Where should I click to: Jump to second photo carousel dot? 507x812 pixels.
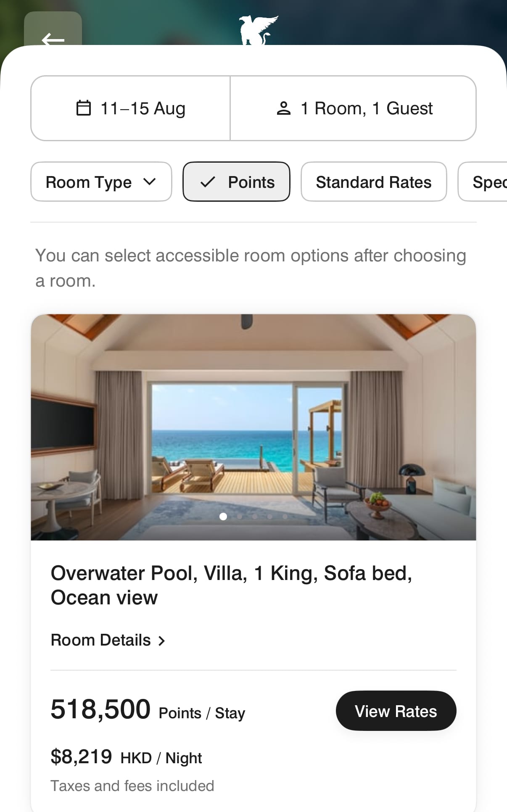click(239, 516)
